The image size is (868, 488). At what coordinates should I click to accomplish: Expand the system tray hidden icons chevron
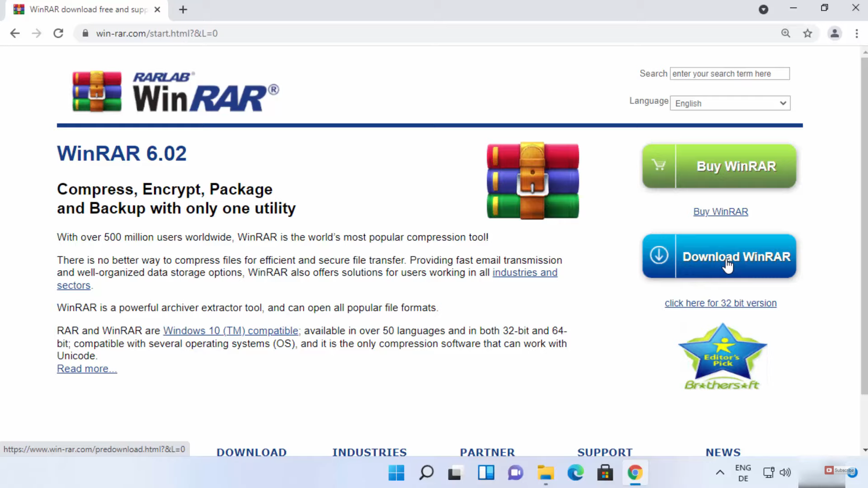pos(720,473)
